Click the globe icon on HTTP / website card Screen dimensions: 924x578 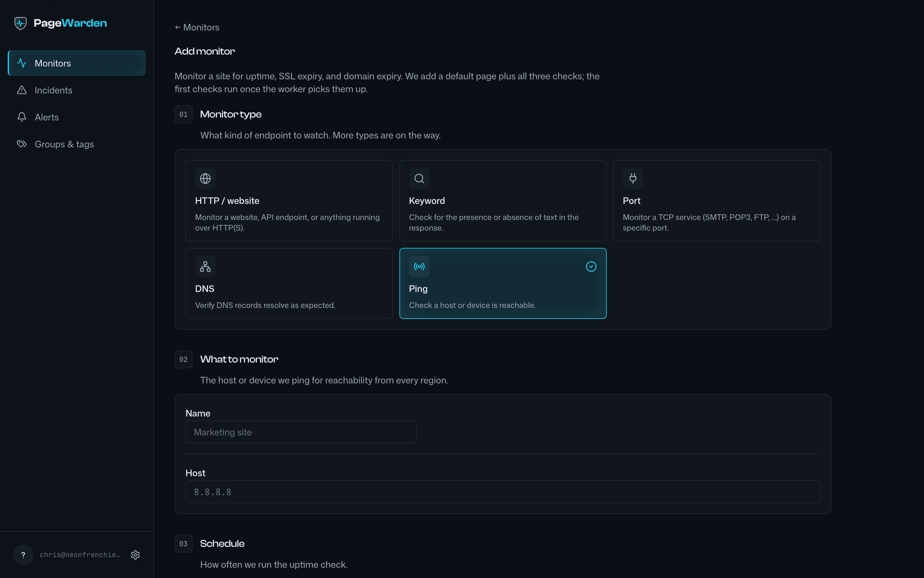pyautogui.click(x=205, y=179)
